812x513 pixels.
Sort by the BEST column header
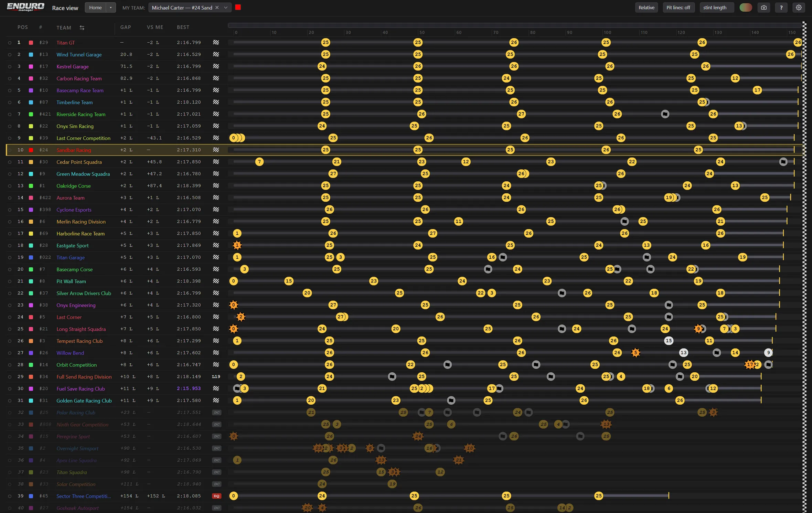click(183, 27)
